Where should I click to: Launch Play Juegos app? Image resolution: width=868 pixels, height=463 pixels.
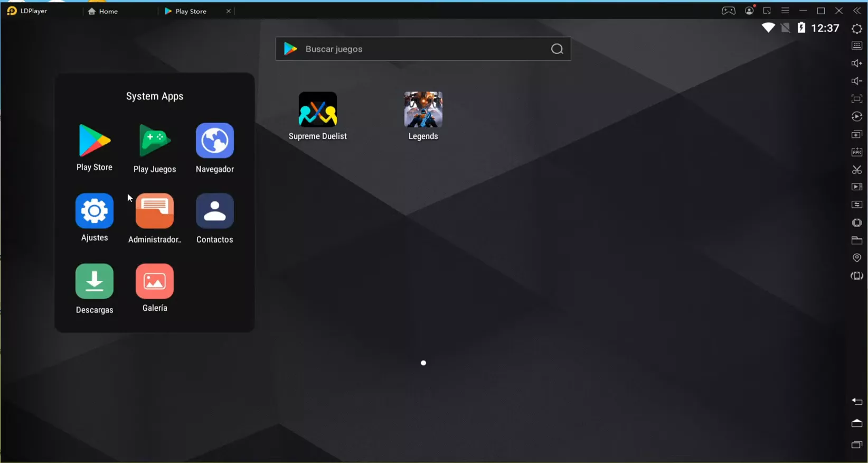[x=155, y=141]
